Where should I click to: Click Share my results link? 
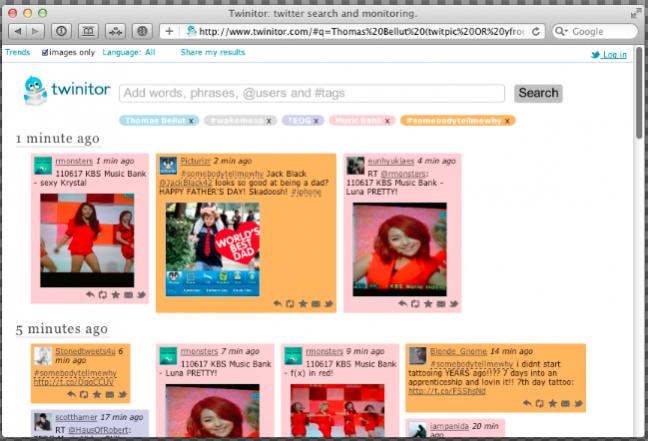coord(212,52)
